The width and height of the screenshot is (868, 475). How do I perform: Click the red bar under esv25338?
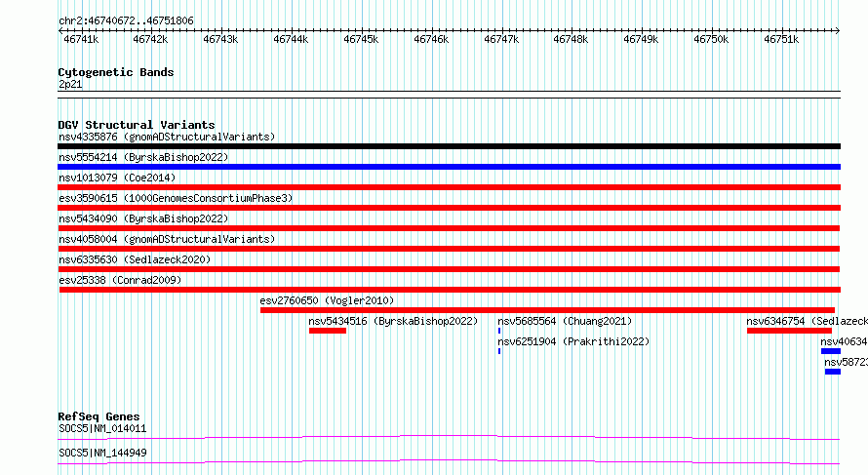(x=450, y=290)
